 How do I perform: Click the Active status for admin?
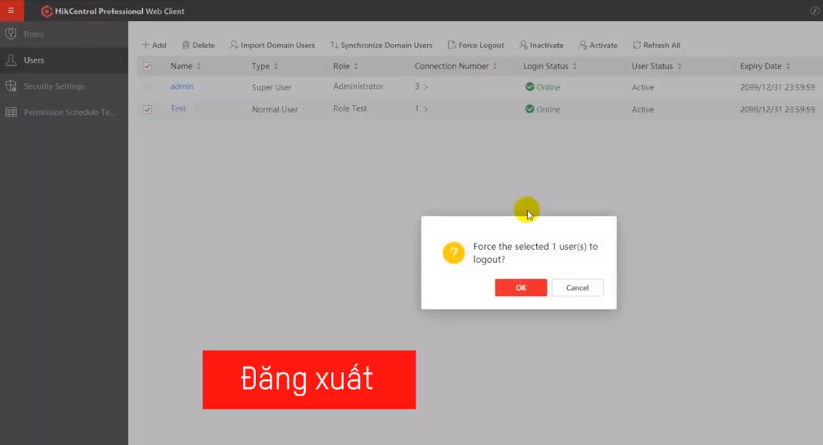(x=643, y=87)
